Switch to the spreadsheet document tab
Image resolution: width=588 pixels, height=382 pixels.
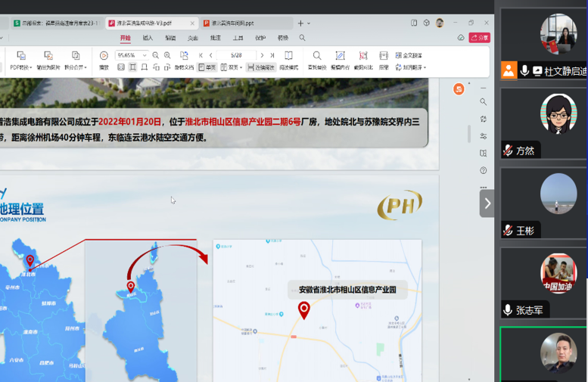point(57,23)
